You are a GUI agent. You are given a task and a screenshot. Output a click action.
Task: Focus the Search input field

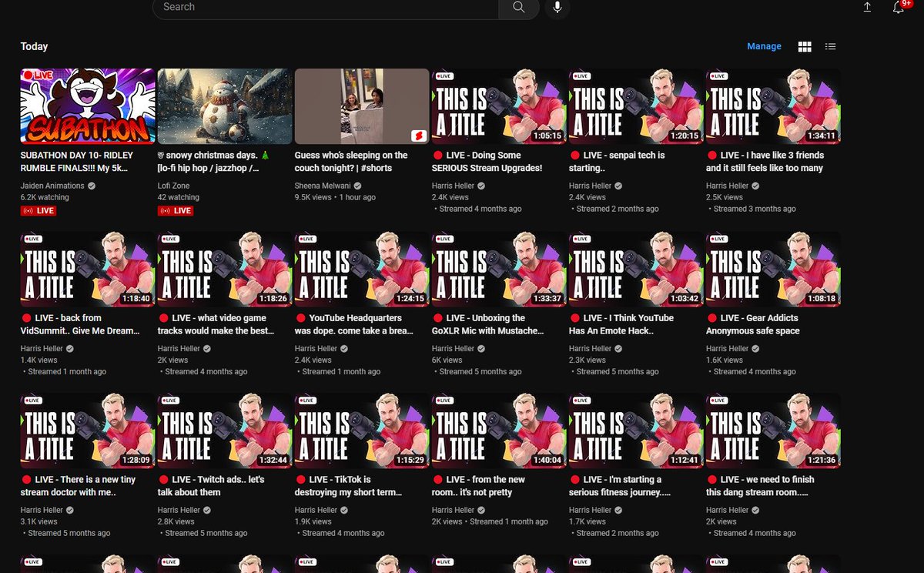pyautogui.click(x=326, y=8)
